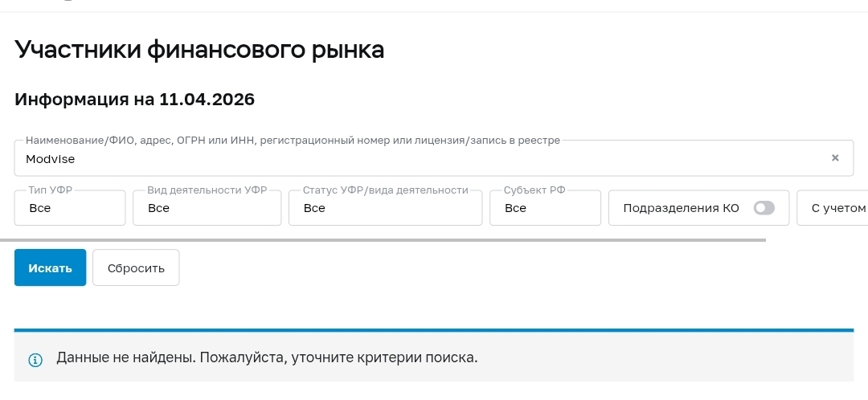Image resolution: width=868 pixels, height=400 pixels.
Task: Expand the Субъект РФ dropdown
Action: pos(545,208)
